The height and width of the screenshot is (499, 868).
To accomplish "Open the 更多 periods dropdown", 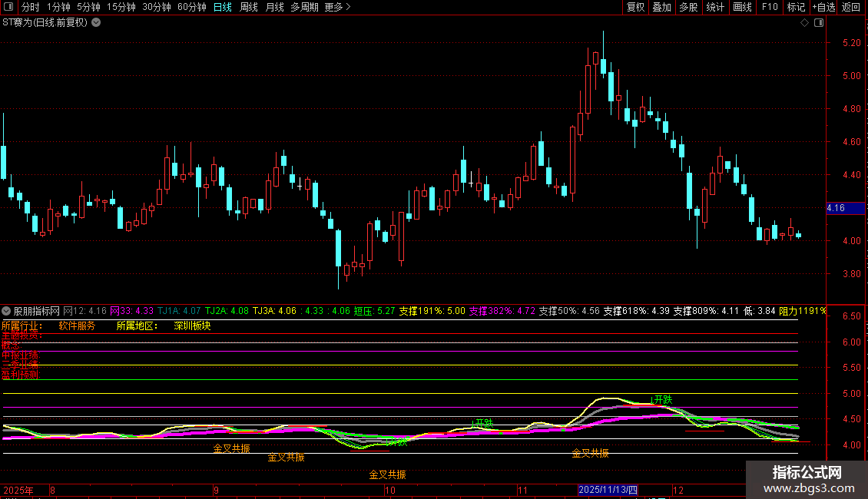I will (337, 7).
